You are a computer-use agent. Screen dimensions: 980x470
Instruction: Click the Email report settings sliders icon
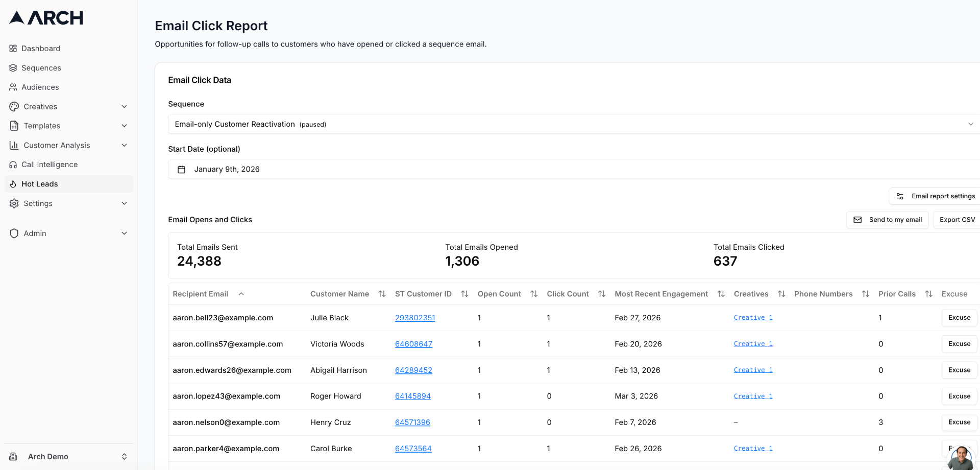pyautogui.click(x=900, y=196)
